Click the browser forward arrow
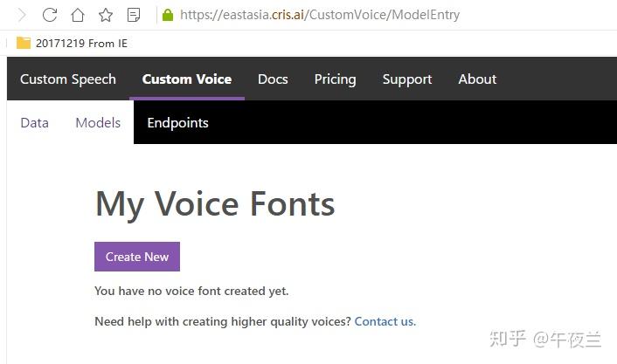This screenshot has width=617, height=364. pyautogui.click(x=22, y=15)
